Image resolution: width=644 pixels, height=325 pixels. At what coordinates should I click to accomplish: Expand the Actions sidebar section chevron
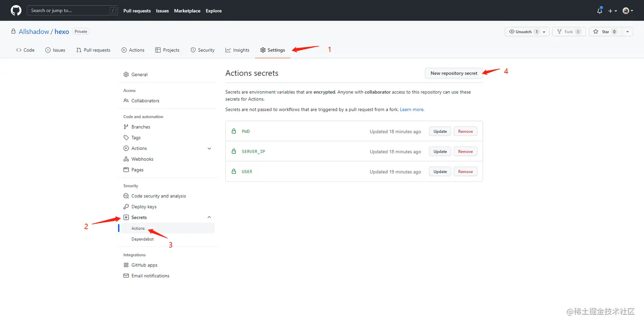209,148
